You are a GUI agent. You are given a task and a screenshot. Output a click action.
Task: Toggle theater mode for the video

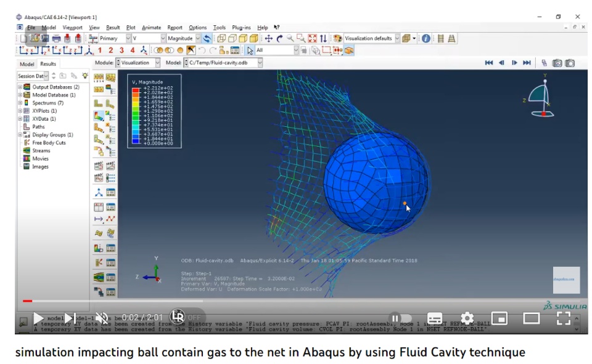point(531,318)
